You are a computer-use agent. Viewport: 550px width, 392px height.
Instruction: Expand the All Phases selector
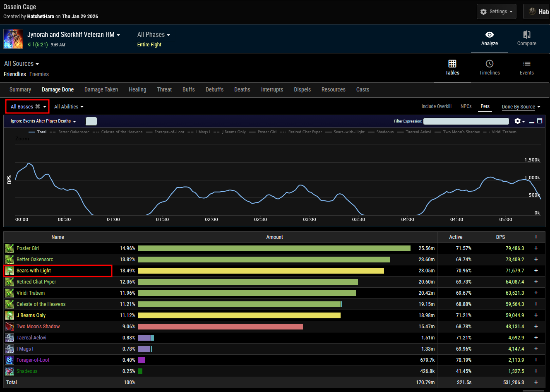(x=154, y=35)
